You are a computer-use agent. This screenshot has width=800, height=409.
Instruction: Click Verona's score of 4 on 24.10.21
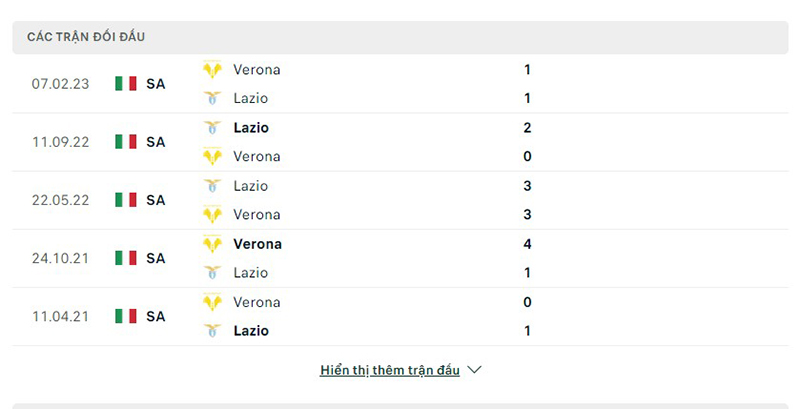click(x=527, y=244)
